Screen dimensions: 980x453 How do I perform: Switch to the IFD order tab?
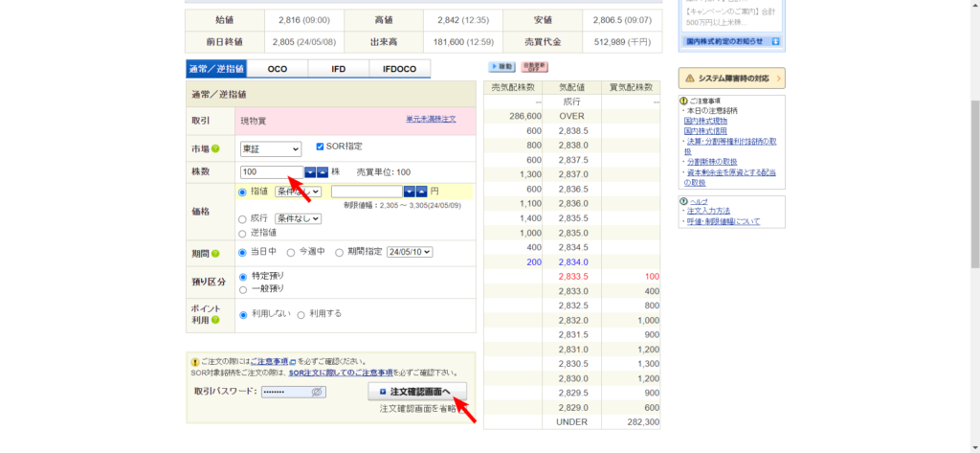338,69
